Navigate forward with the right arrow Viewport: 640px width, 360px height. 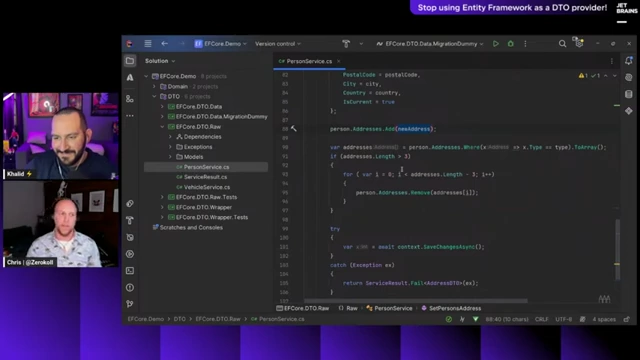[x=182, y=43]
